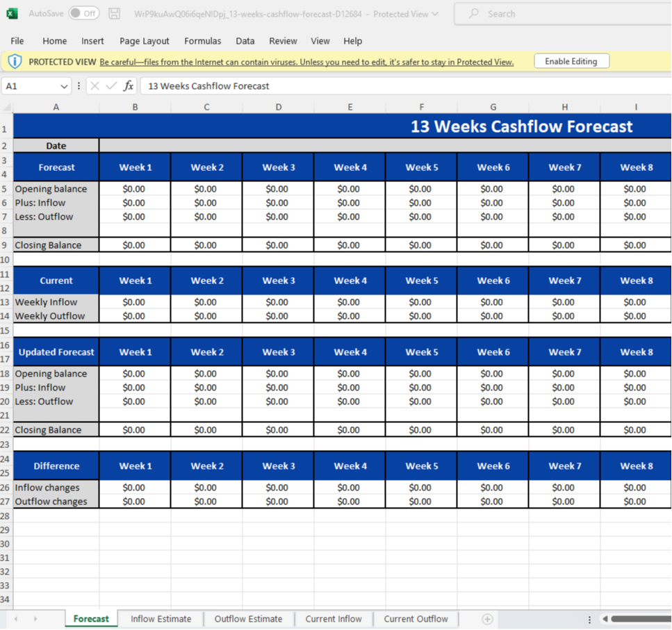The height and width of the screenshot is (630, 672).
Task: Click the Select All corner triangle
Action: [7, 107]
